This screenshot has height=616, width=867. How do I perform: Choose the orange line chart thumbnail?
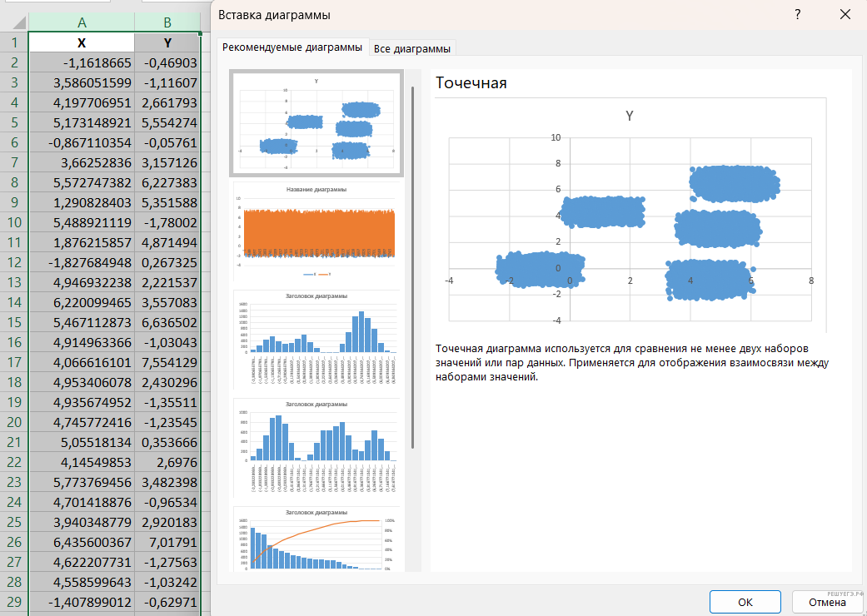pos(316,231)
